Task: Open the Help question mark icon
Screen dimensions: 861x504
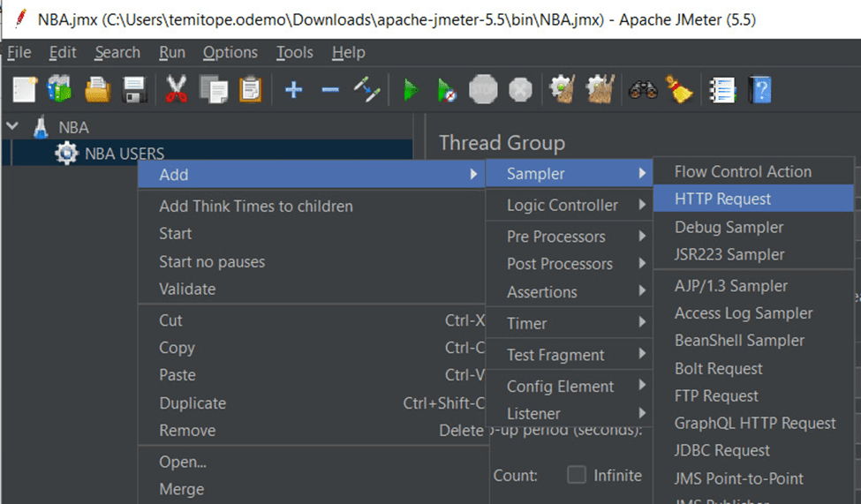Action: (x=759, y=89)
